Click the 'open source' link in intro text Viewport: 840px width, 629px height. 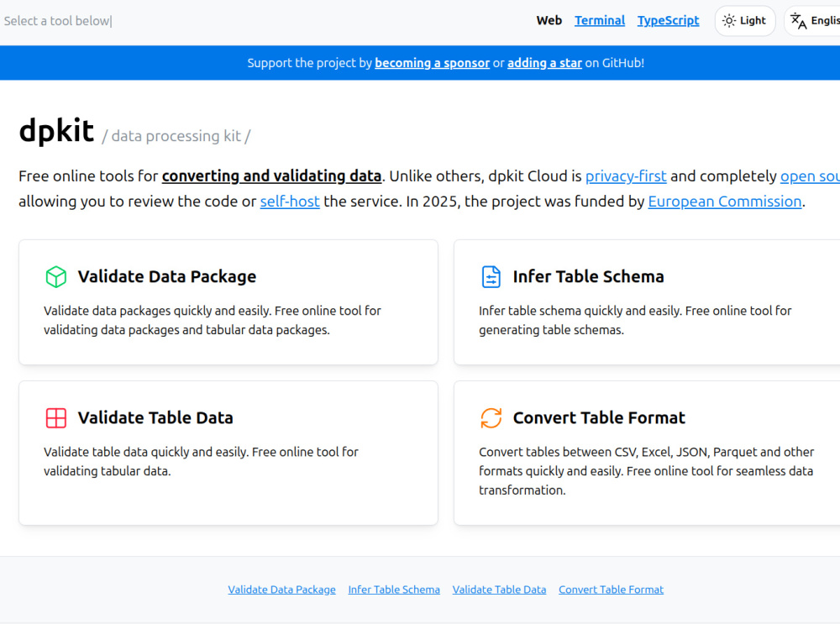click(x=810, y=176)
